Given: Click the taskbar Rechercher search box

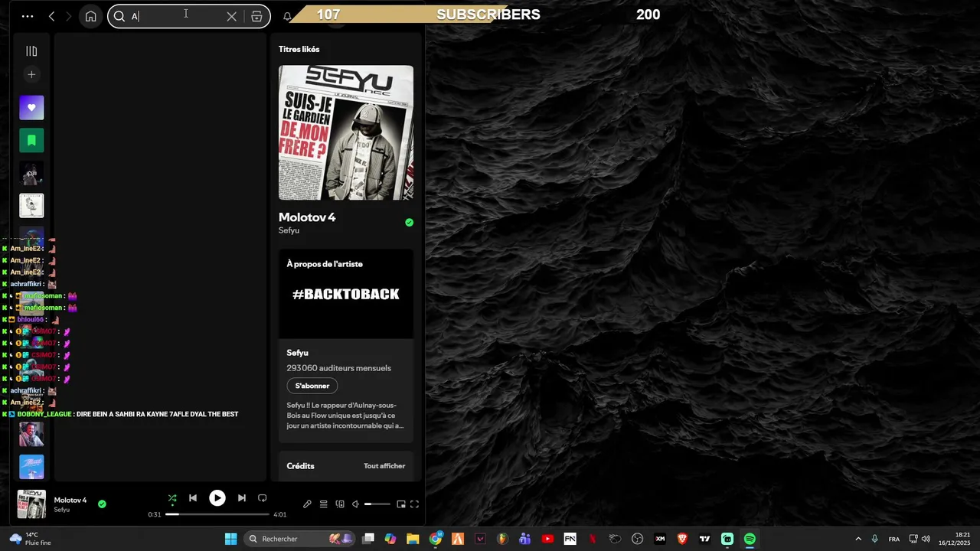Looking at the screenshot, I should [299, 539].
